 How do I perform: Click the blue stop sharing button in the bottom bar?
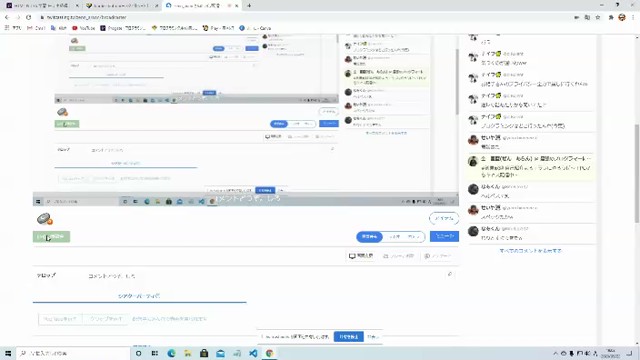pos(349,337)
